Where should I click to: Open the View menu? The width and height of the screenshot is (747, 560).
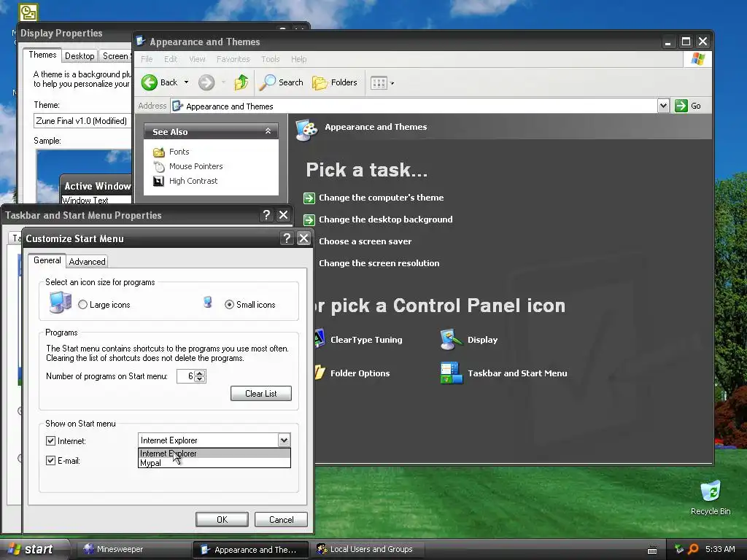point(197,59)
